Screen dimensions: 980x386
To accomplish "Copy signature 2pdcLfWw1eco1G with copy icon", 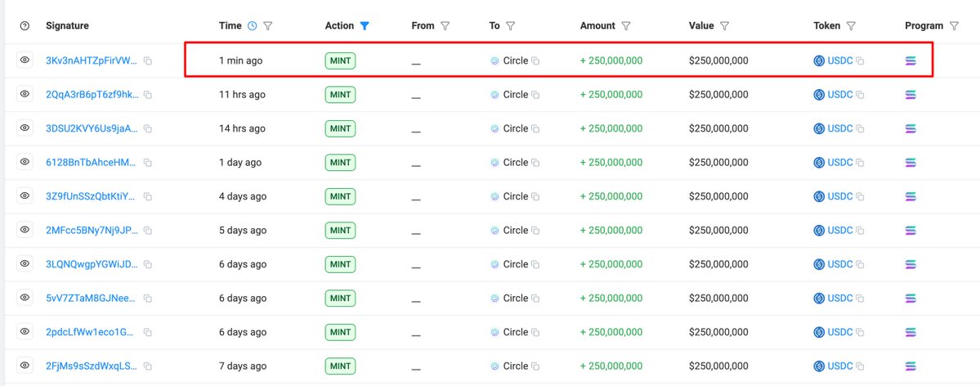I will coord(147,332).
